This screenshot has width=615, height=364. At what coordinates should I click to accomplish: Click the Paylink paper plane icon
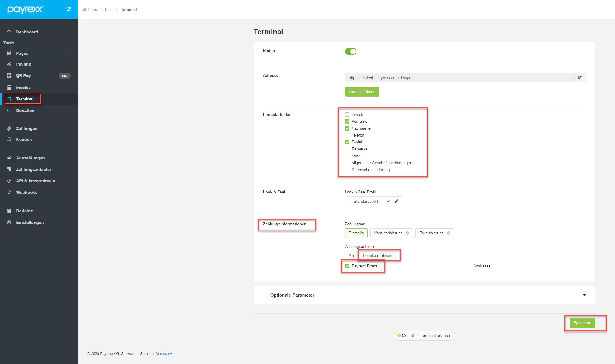point(9,64)
